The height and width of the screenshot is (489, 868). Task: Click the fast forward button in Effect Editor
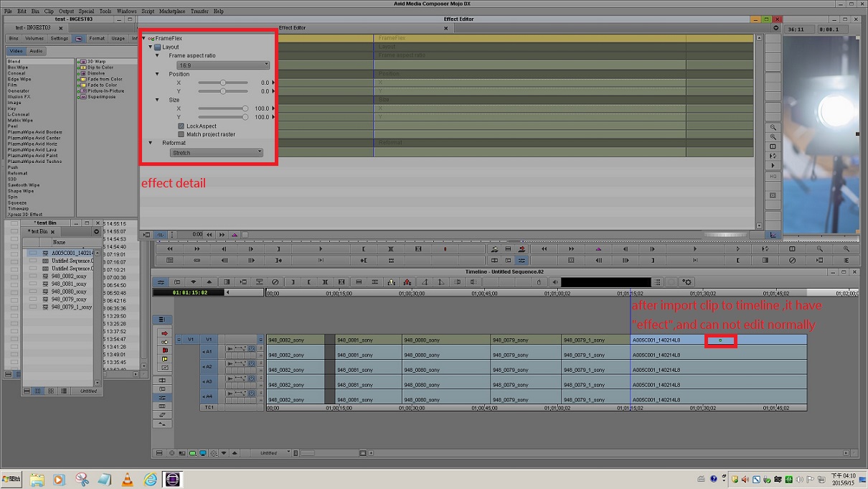point(222,235)
